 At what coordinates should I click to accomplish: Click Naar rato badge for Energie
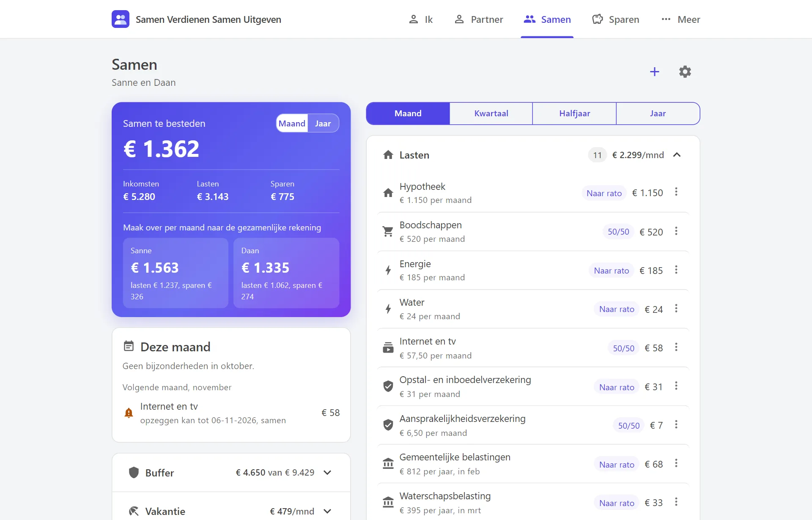click(x=611, y=271)
